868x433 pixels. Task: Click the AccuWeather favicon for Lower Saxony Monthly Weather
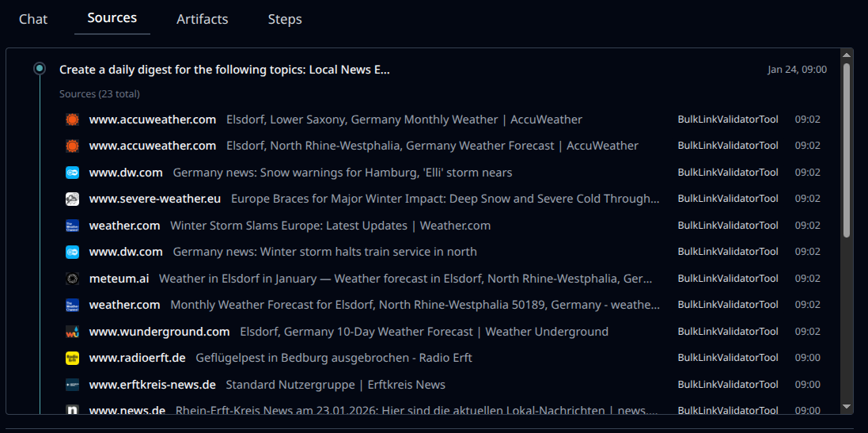[x=72, y=120]
